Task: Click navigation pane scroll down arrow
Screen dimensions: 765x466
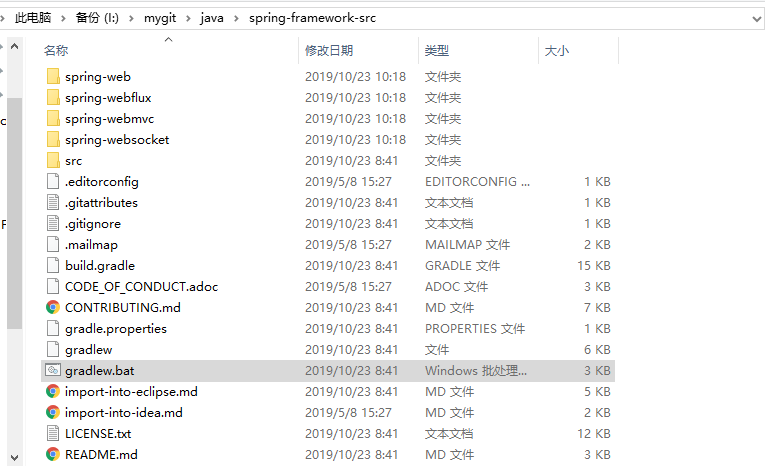Action: tap(15, 458)
